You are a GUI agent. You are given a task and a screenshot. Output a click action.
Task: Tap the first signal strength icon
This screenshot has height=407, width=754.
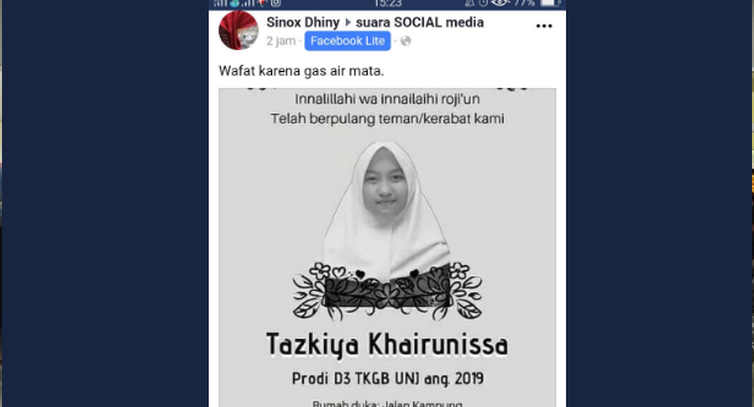[x=220, y=3]
